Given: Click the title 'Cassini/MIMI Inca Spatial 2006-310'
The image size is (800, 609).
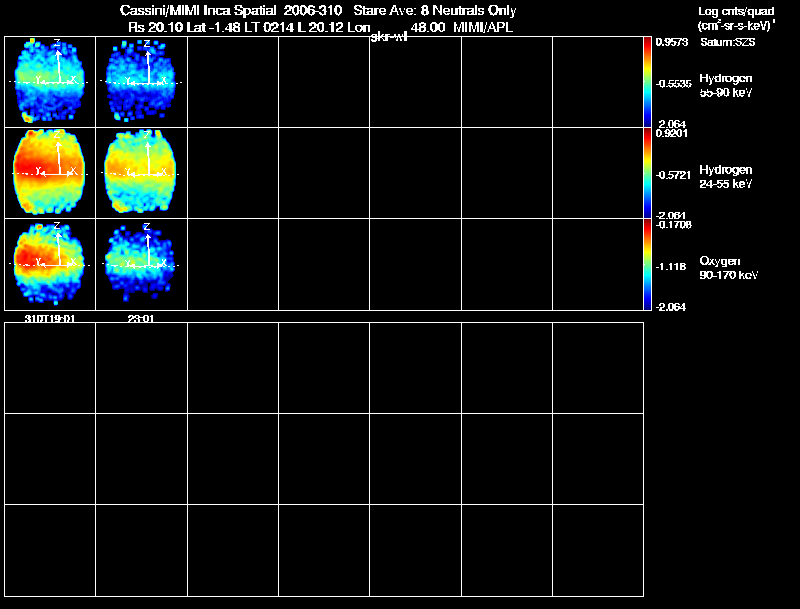Looking at the screenshot, I should click(231, 10).
